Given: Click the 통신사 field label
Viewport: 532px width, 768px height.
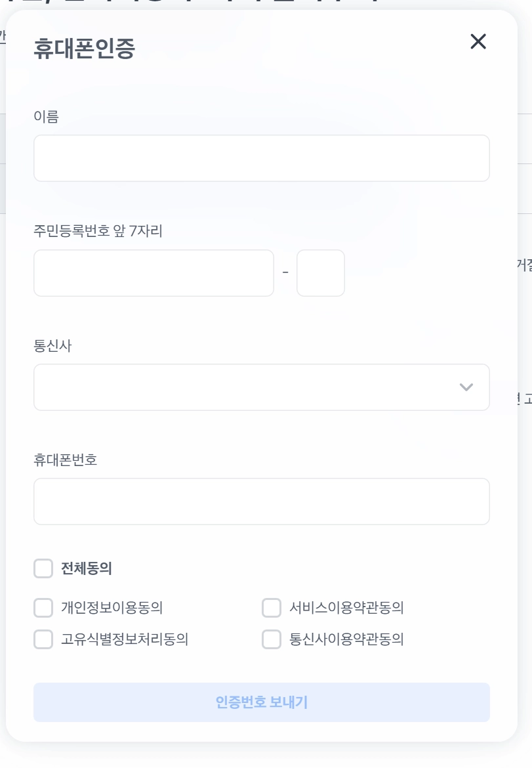Looking at the screenshot, I should coord(52,346).
